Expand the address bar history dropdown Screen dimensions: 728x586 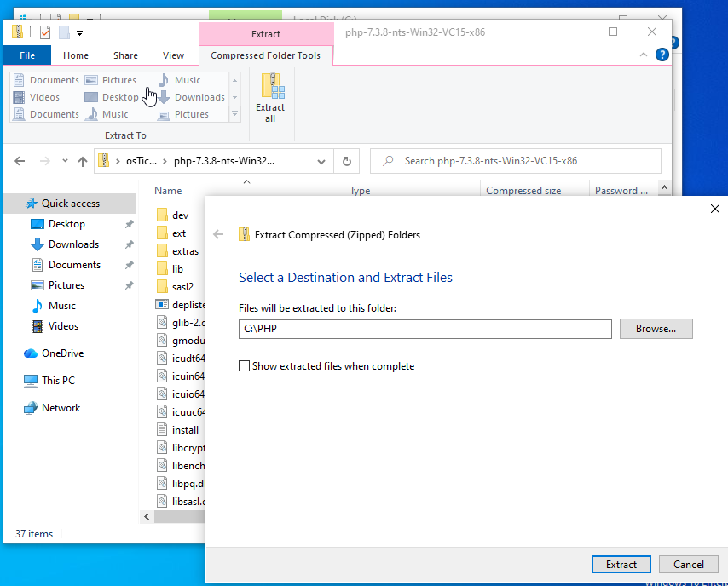point(321,162)
